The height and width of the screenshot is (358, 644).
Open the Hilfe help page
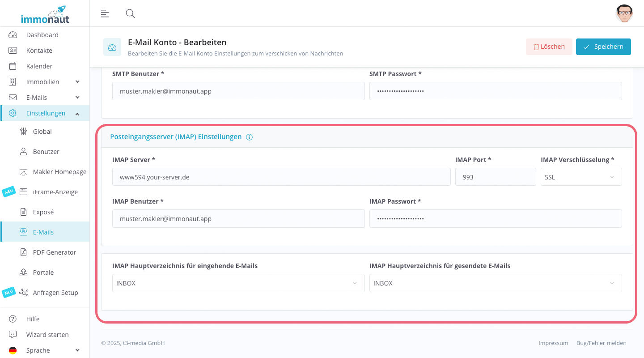click(x=33, y=319)
